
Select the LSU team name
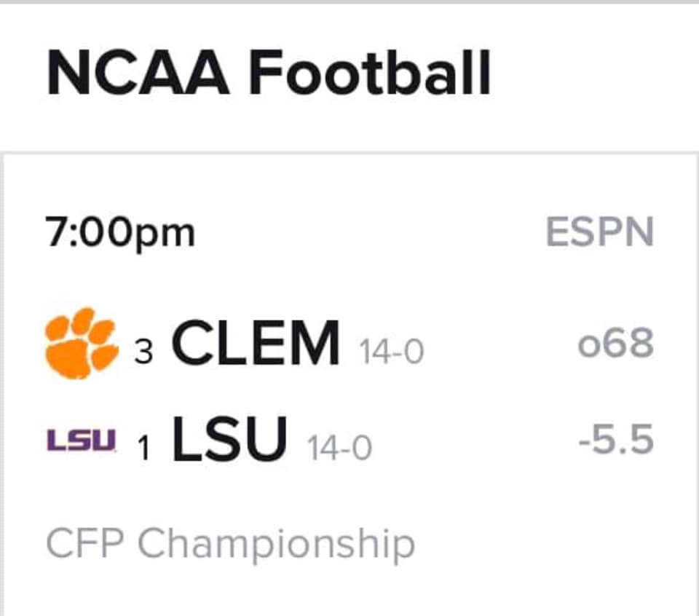229,438
